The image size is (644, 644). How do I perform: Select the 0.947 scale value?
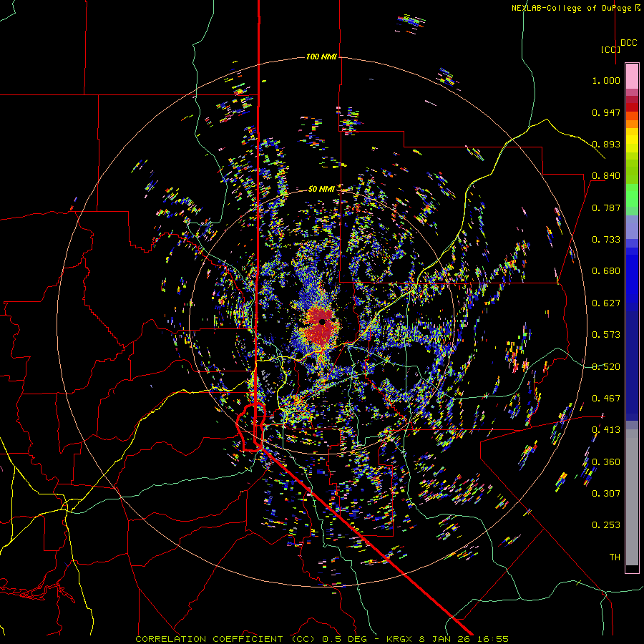tap(606, 112)
